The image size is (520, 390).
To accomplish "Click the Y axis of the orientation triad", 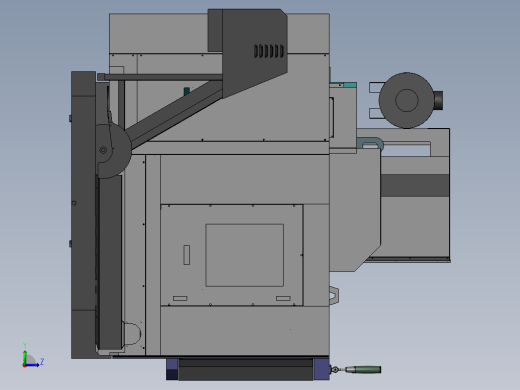I will (25, 355).
